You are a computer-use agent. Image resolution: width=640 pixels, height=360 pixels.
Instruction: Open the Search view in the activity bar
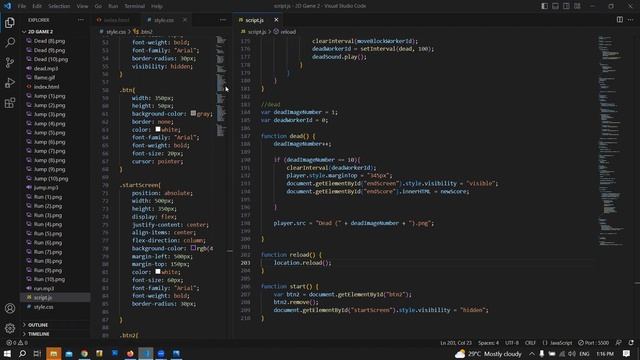point(10,42)
